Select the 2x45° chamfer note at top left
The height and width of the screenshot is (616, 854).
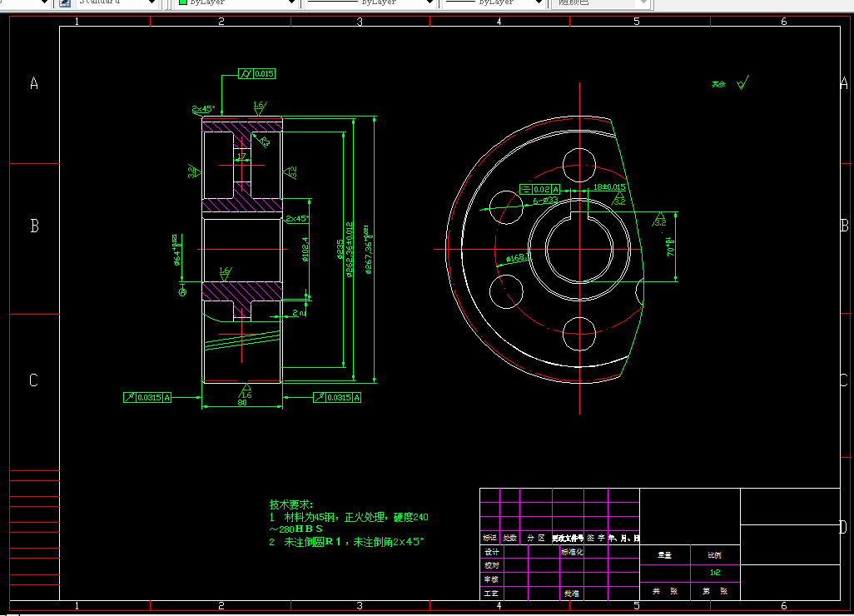(203, 109)
